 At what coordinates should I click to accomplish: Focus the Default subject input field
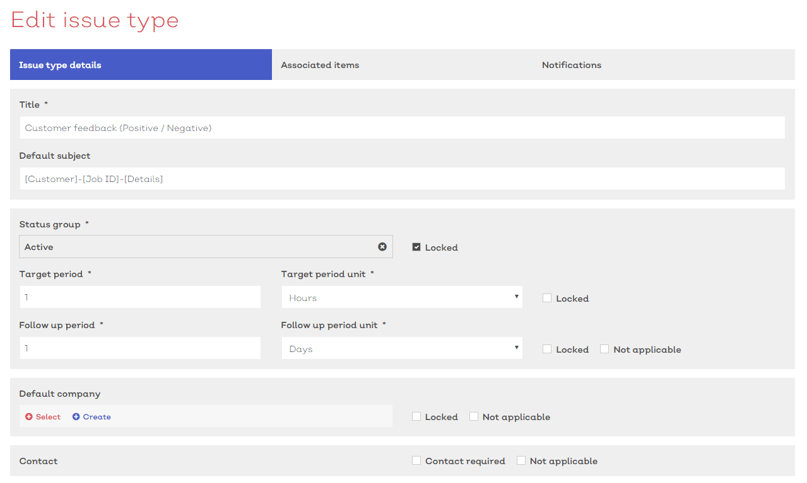click(x=402, y=179)
